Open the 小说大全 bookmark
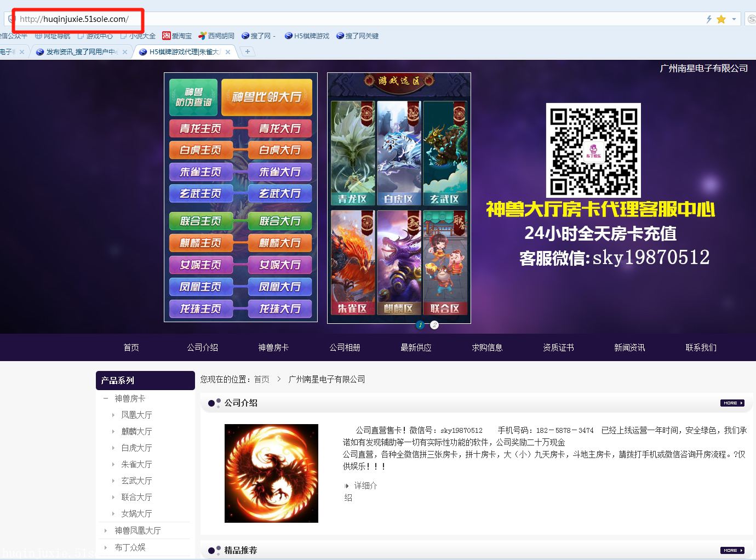This screenshot has height=560, width=756. point(138,36)
